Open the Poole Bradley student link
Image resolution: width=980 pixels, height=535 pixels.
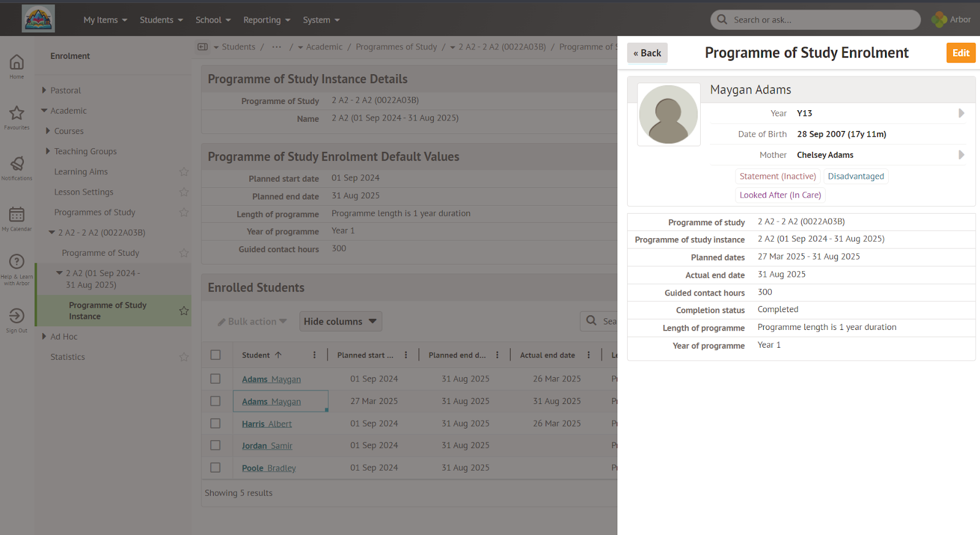268,468
